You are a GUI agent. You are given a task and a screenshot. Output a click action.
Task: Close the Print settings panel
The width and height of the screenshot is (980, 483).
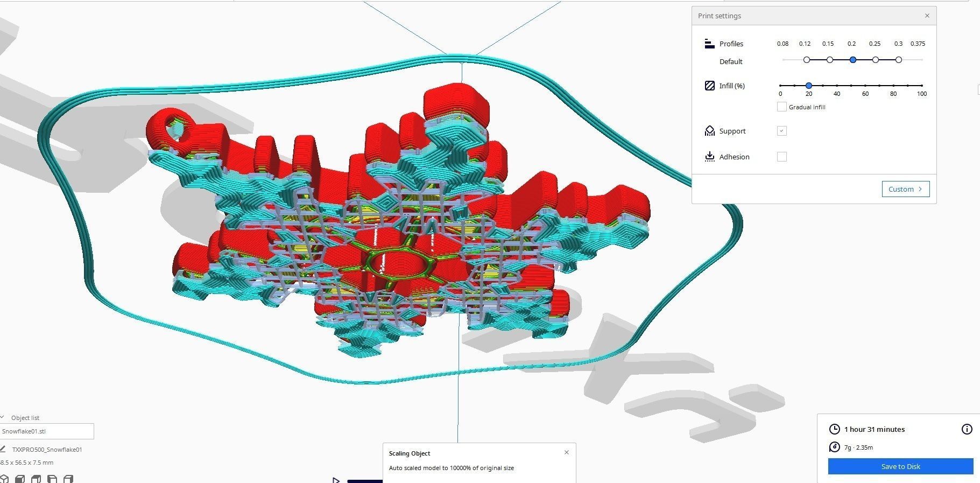pos(927,16)
